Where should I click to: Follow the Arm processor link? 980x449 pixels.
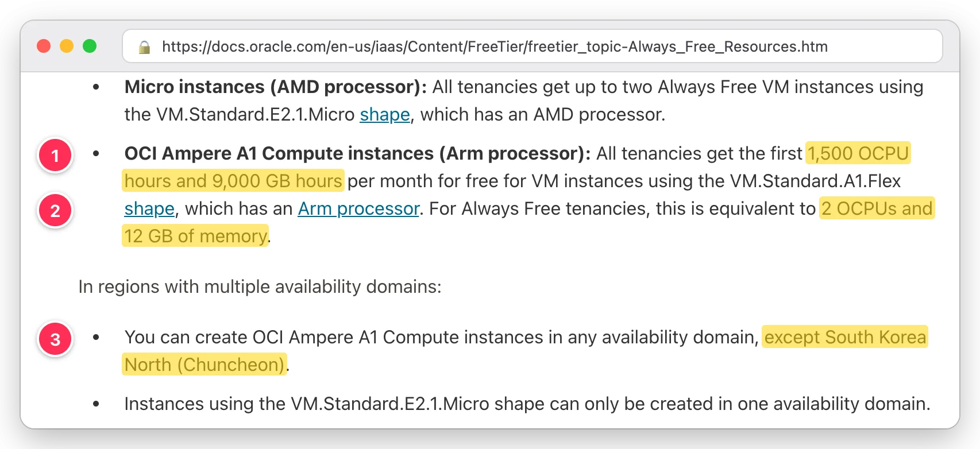click(358, 208)
